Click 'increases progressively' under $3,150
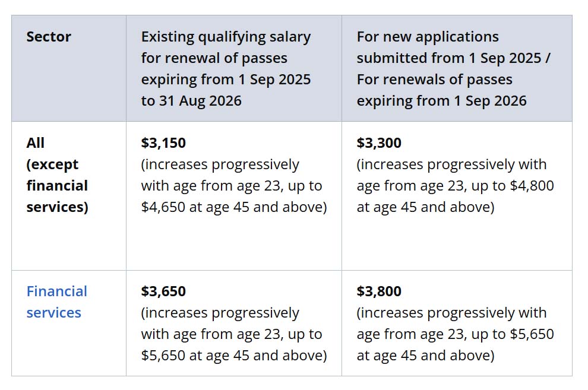This screenshot has width=588, height=390. [220, 164]
